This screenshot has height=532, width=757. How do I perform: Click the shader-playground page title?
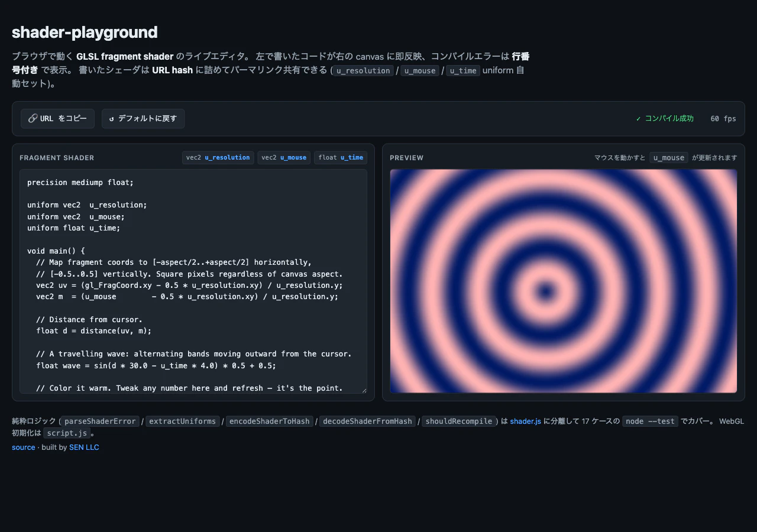coord(85,32)
